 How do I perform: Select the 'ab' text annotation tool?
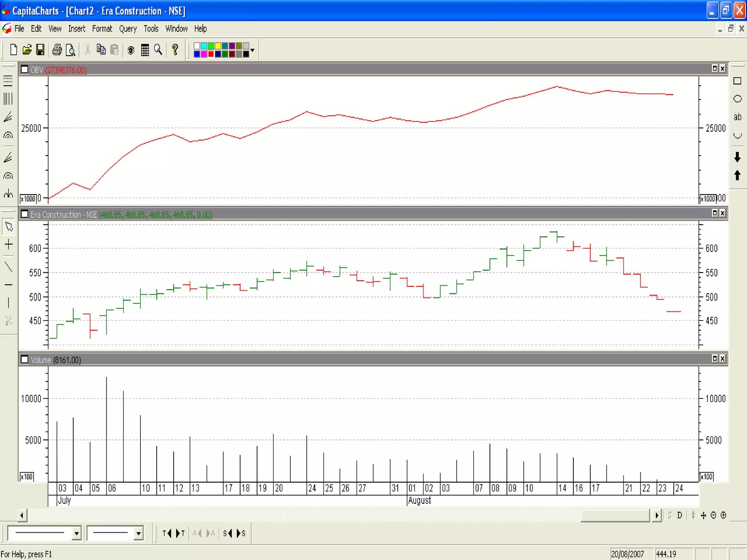click(737, 117)
